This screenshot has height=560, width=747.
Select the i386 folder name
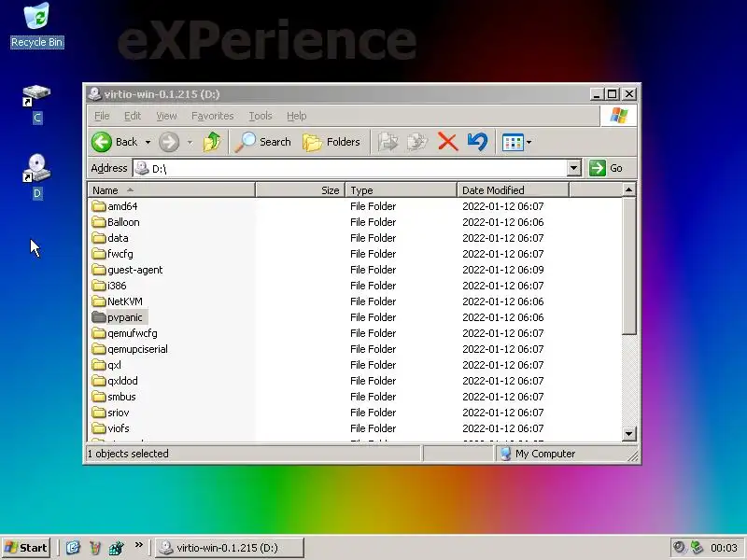117,286
